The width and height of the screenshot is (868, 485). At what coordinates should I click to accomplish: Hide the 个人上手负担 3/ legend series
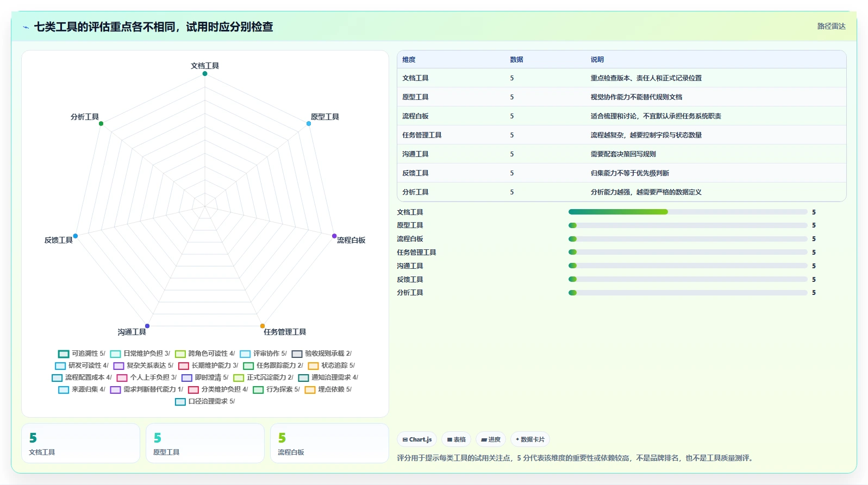tap(146, 377)
